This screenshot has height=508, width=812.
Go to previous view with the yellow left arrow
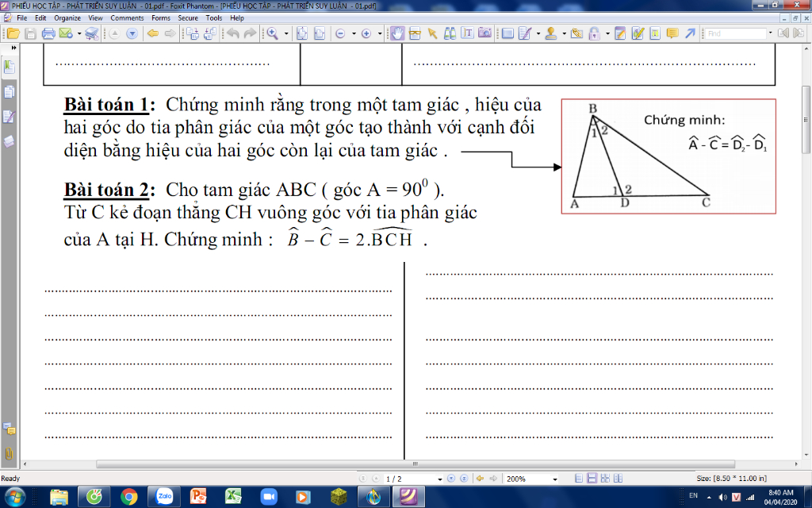(x=153, y=33)
